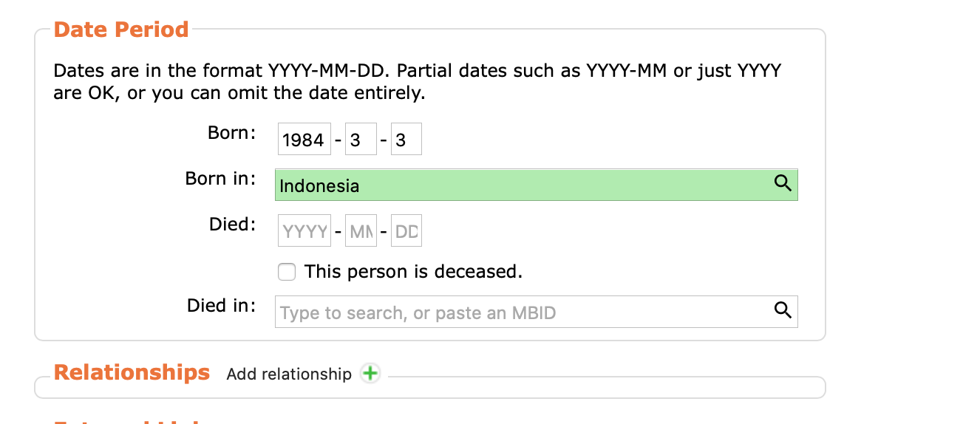Click the Born in field containing Indonesia

point(517,185)
